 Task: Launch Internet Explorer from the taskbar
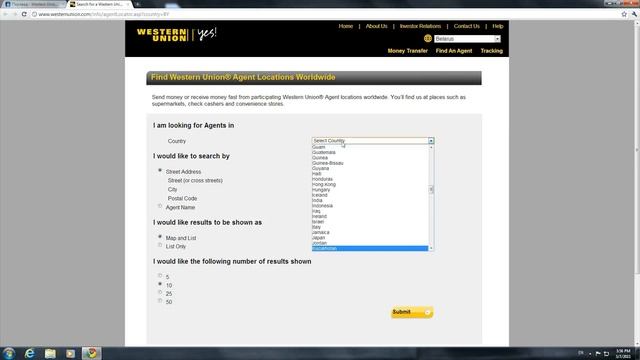pos(29,353)
